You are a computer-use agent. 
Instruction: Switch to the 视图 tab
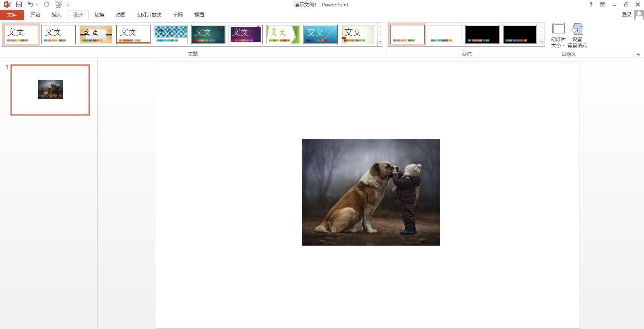click(199, 15)
